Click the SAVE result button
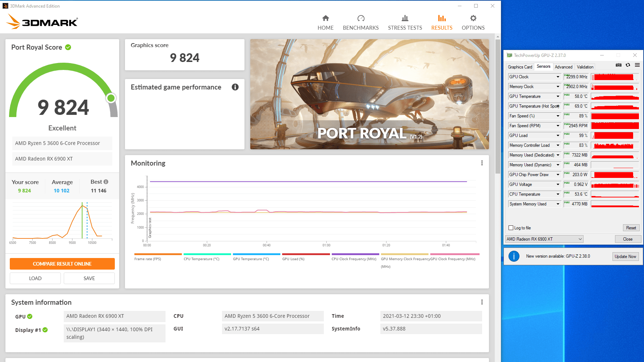This screenshot has height=362, width=644. pos(89,278)
